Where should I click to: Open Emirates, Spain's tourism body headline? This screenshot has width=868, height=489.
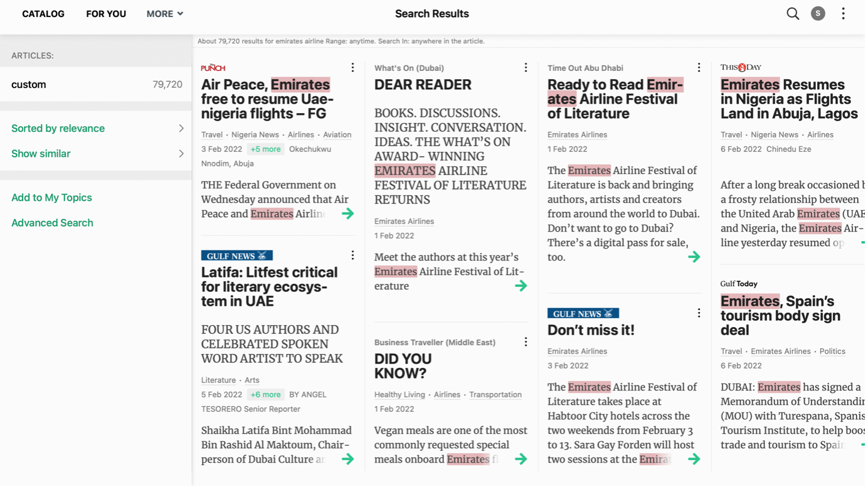click(x=781, y=316)
